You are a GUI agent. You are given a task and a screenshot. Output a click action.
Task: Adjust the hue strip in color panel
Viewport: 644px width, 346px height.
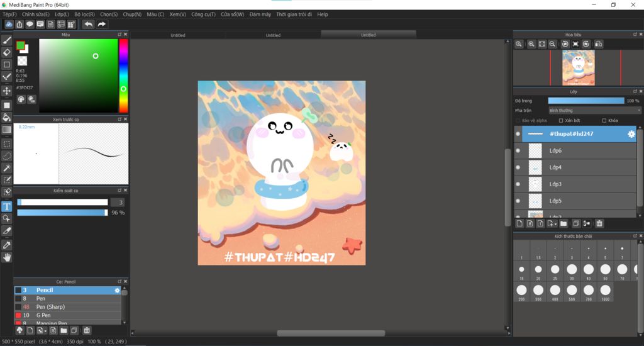click(123, 75)
